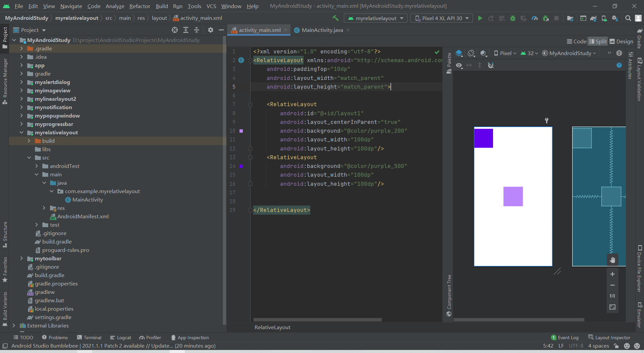Open the myrelativelayout run configuration dropdown
The height and width of the screenshot is (353, 644).
[376, 18]
